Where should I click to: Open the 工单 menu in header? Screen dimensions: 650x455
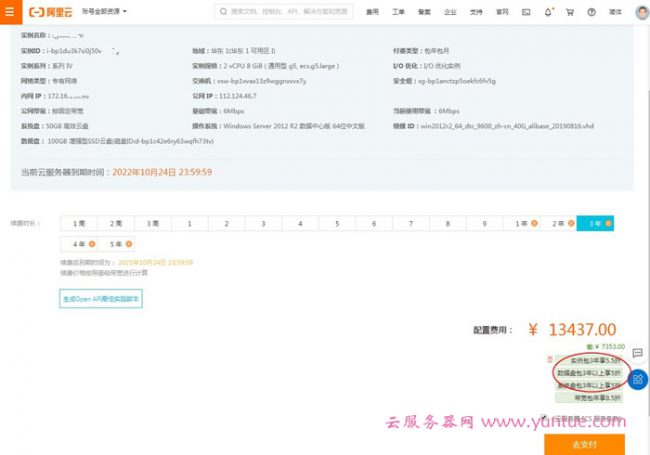[x=398, y=12]
